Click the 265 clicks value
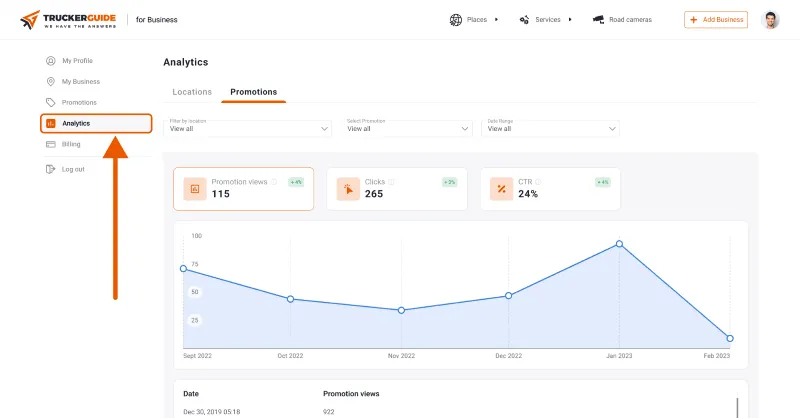Screen dimensions: 800x418 click(x=374, y=194)
